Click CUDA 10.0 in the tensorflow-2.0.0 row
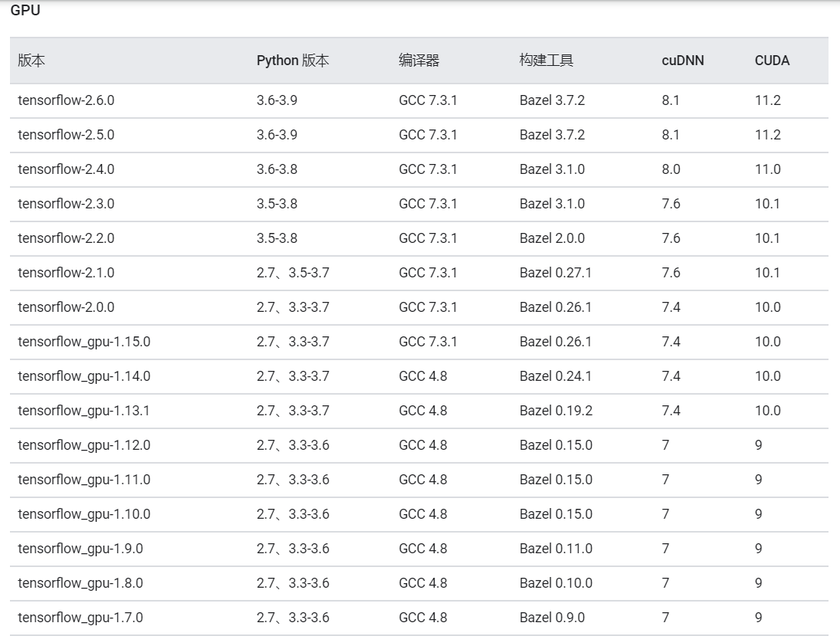 (768, 307)
